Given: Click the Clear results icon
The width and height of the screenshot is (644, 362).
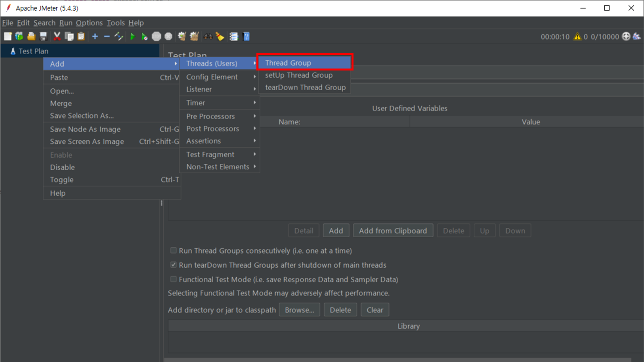Looking at the screenshot, I should pos(182,36).
